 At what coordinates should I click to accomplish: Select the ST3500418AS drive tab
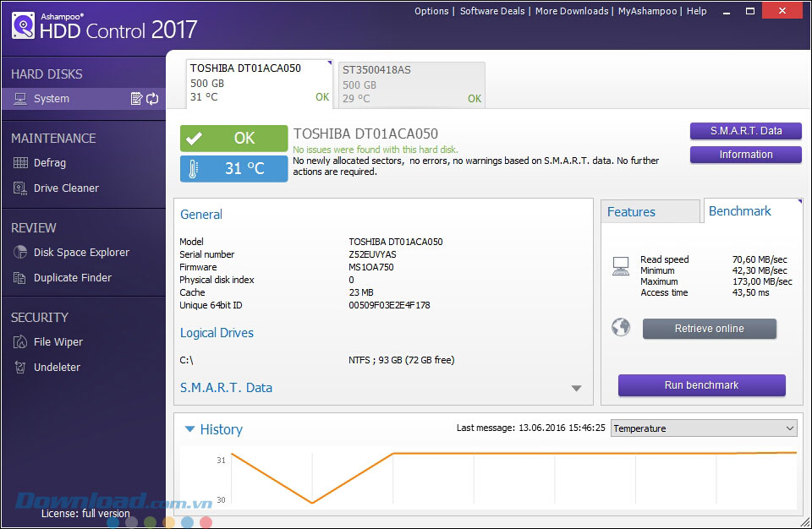point(411,84)
